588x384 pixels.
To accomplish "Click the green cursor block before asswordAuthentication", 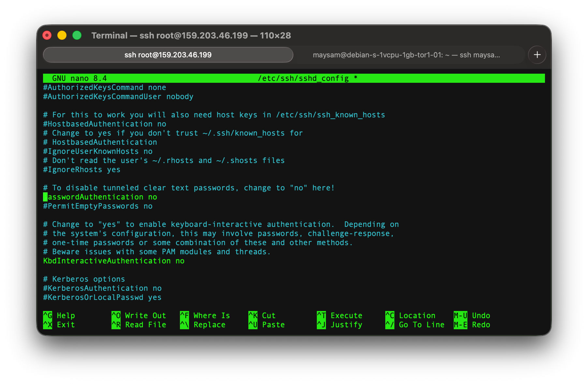I will [x=45, y=197].
